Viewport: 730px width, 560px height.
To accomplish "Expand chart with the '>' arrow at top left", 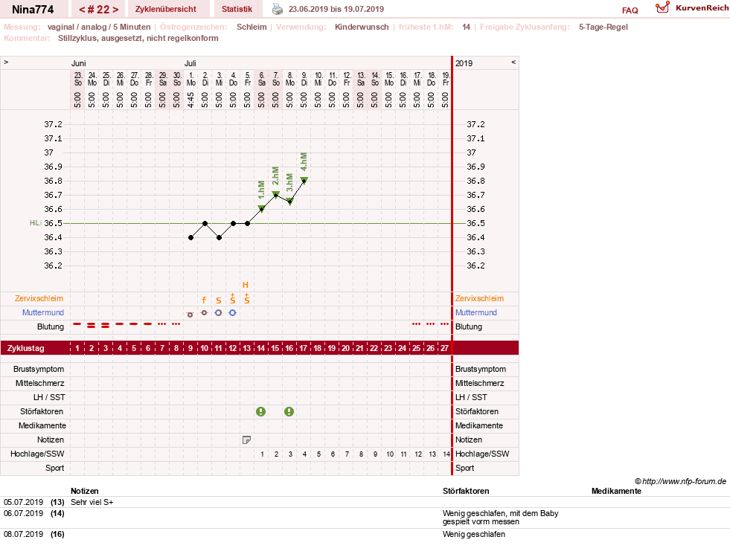I will pos(6,62).
